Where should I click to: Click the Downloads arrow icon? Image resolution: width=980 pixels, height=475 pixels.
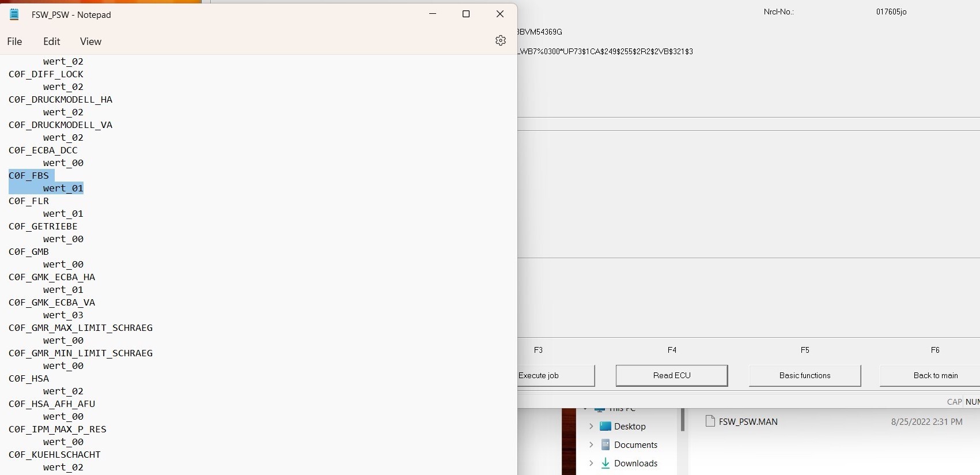coord(605,463)
